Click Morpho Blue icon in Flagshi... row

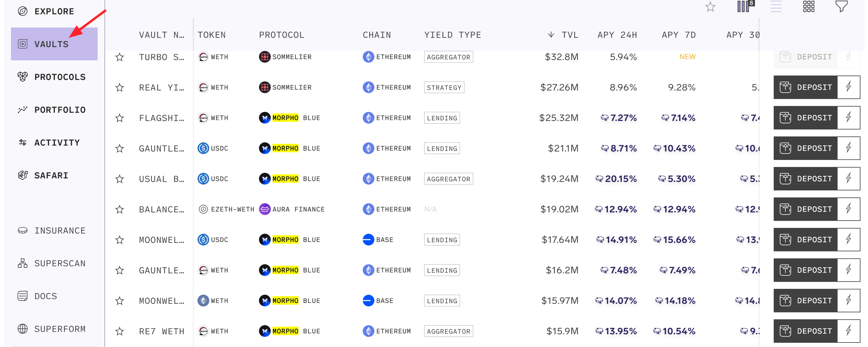(x=265, y=118)
